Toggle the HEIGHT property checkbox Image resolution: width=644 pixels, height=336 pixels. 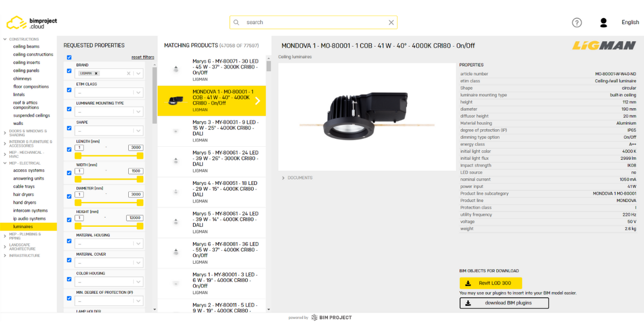(69, 220)
